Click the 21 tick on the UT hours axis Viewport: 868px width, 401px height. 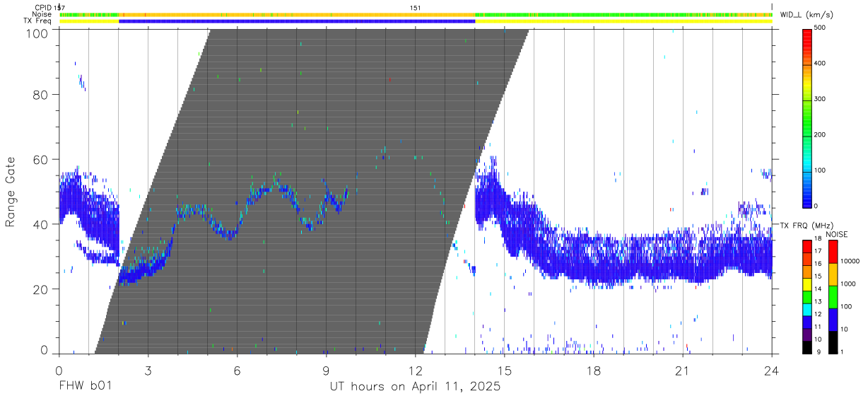(x=683, y=371)
